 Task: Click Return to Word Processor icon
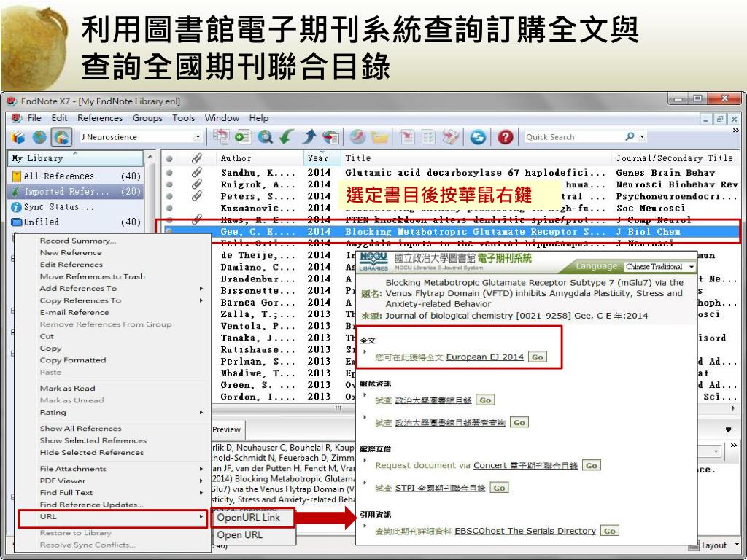point(450,137)
